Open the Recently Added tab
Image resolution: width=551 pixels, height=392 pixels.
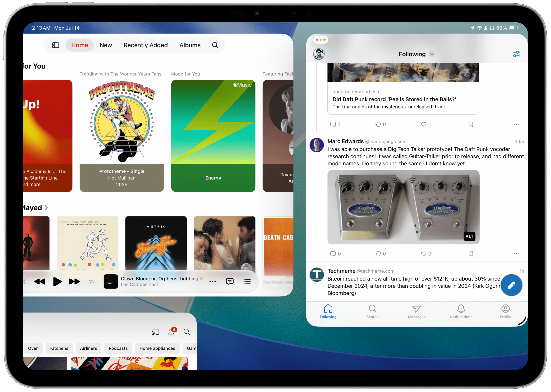[146, 45]
